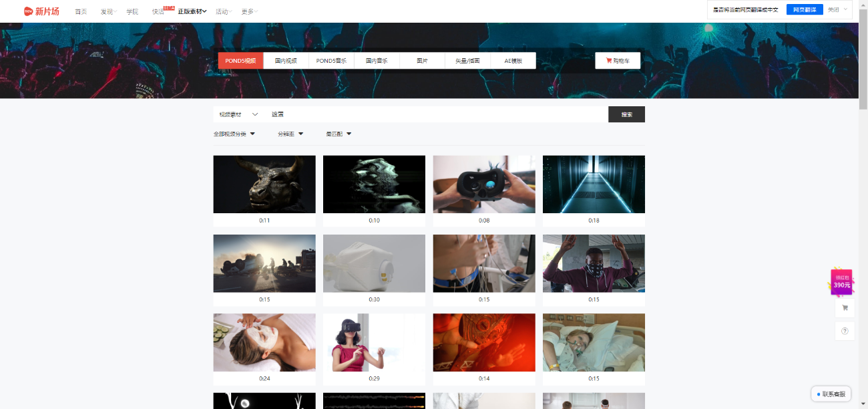Click the 0:29 duration label
The width and height of the screenshot is (868, 409).
pos(374,379)
